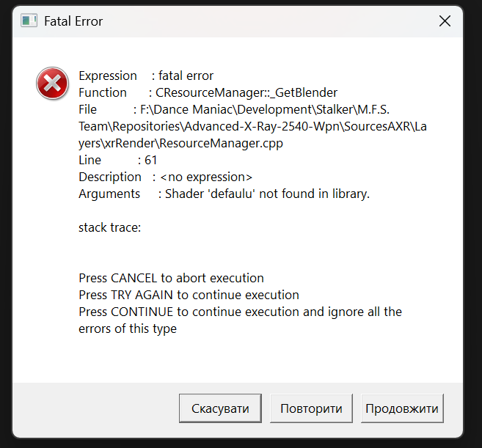Click the '<no expression>' description text
This screenshot has width=482, height=448.
pyautogui.click(x=206, y=177)
